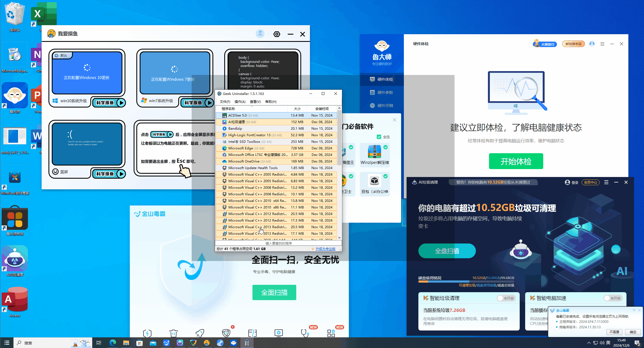Click 登录 in AI垃圾清理 header

point(572,182)
